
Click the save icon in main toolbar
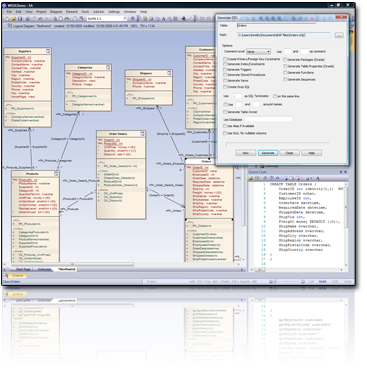(x=20, y=19)
